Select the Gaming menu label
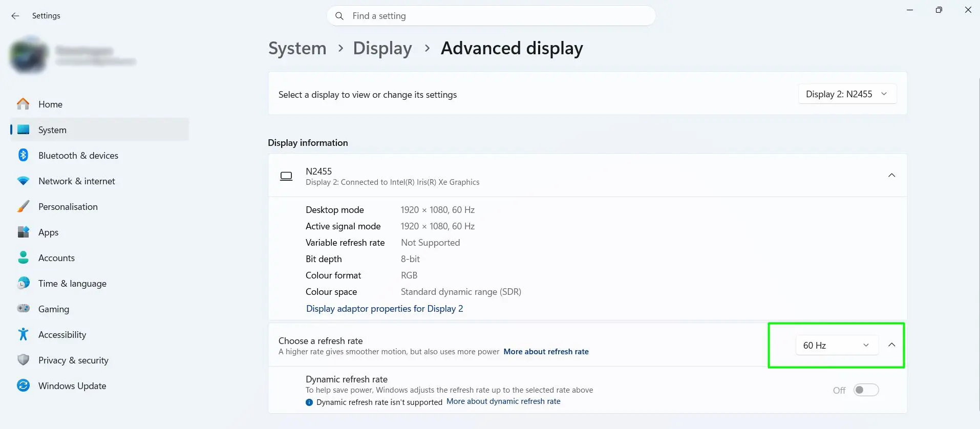This screenshot has height=429, width=980. coord(54,309)
